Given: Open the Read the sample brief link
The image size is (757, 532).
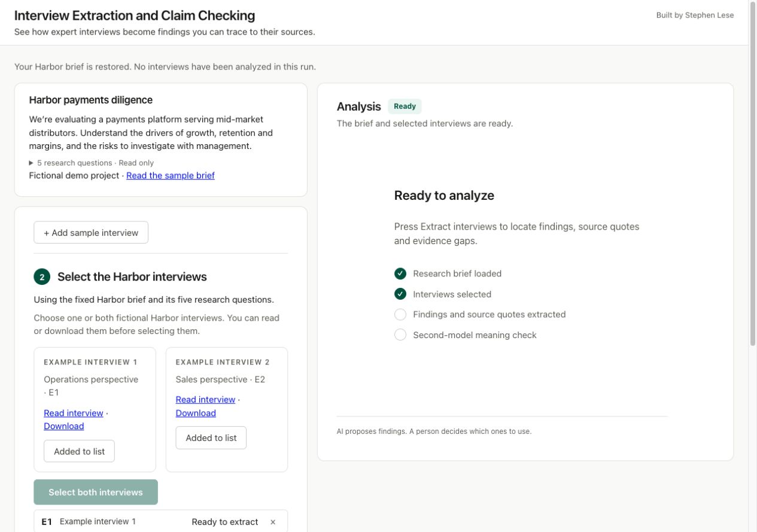Looking at the screenshot, I should coord(171,175).
